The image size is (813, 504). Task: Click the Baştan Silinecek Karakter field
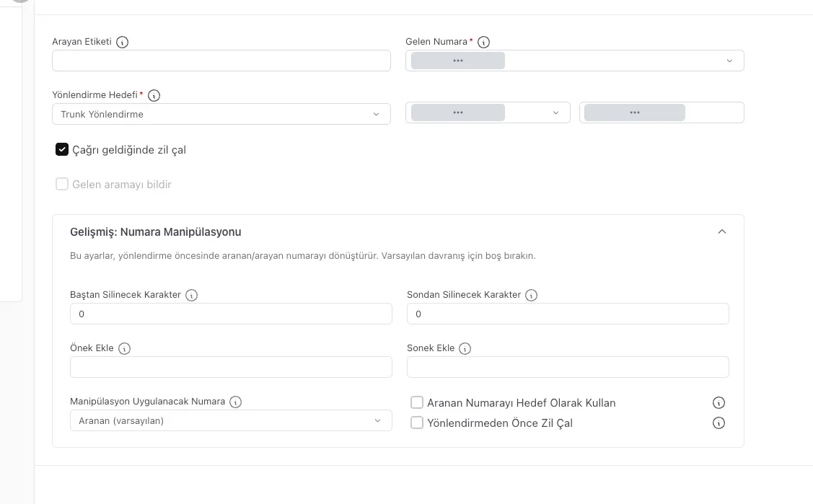click(231, 314)
